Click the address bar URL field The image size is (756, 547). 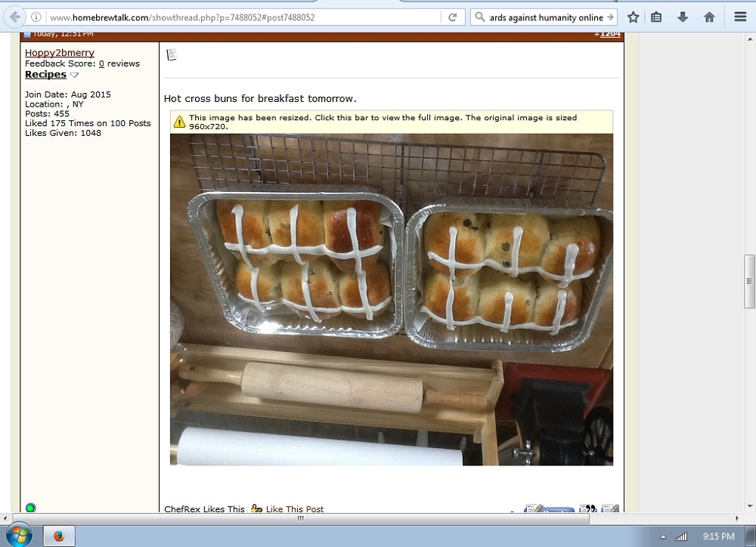[243, 17]
